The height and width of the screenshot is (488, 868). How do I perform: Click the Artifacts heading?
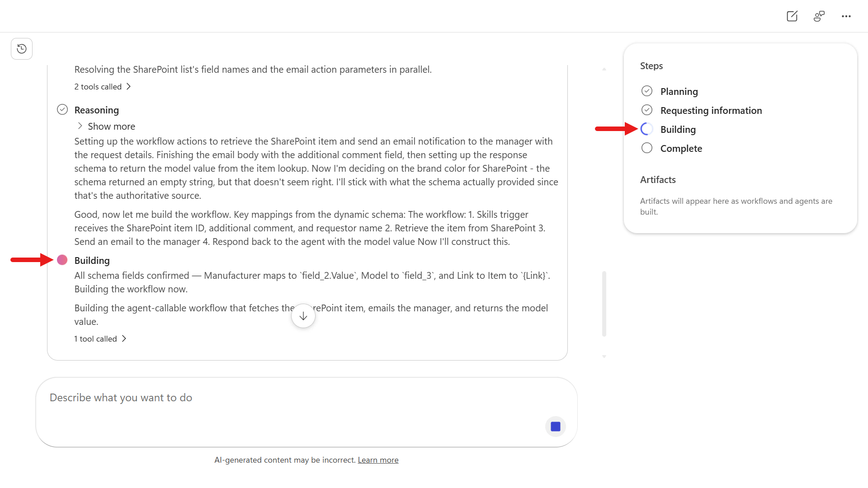[x=658, y=179]
